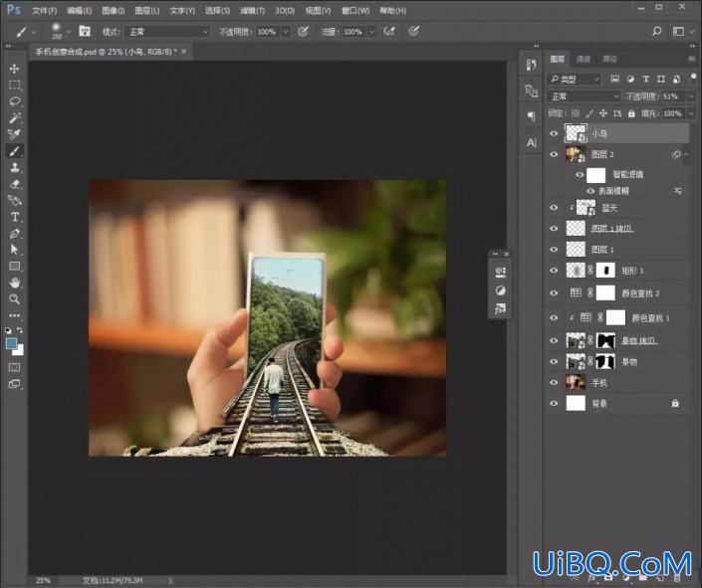Screen dimensions: 702x588
Task: Toggle visibility of 表面模糊 filter
Action: [590, 191]
